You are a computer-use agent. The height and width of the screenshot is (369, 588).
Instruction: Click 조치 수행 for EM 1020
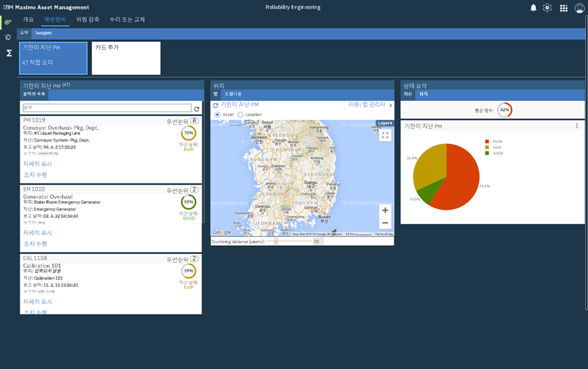click(35, 244)
